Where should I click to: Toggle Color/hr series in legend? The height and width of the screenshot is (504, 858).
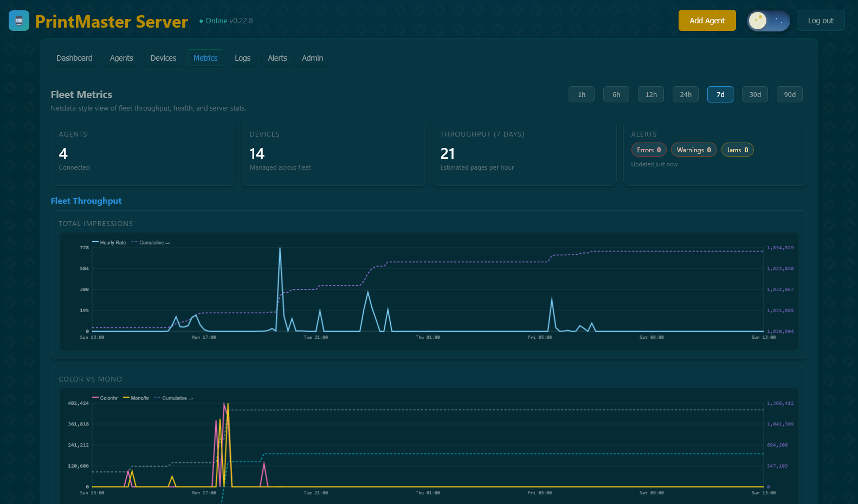(x=105, y=398)
